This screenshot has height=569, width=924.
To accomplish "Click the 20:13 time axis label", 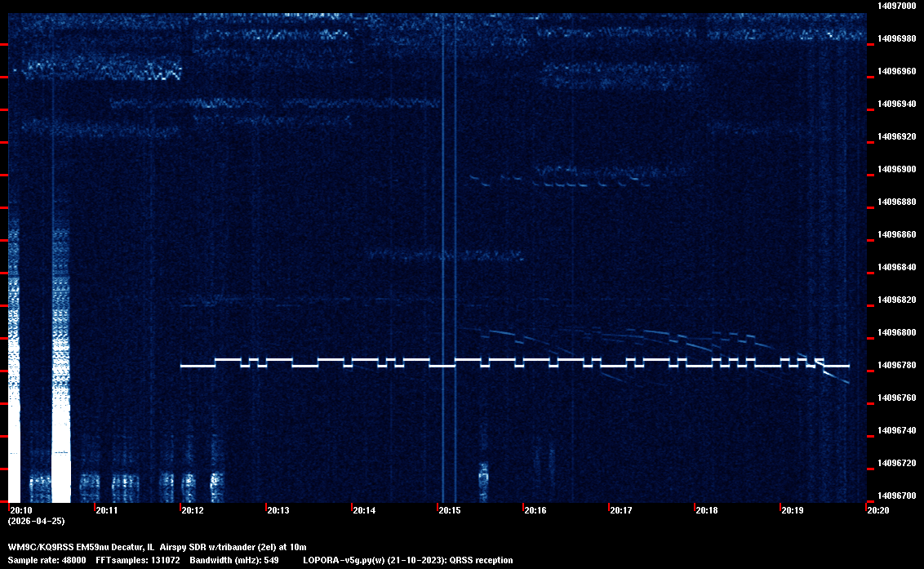I will 278,510.
